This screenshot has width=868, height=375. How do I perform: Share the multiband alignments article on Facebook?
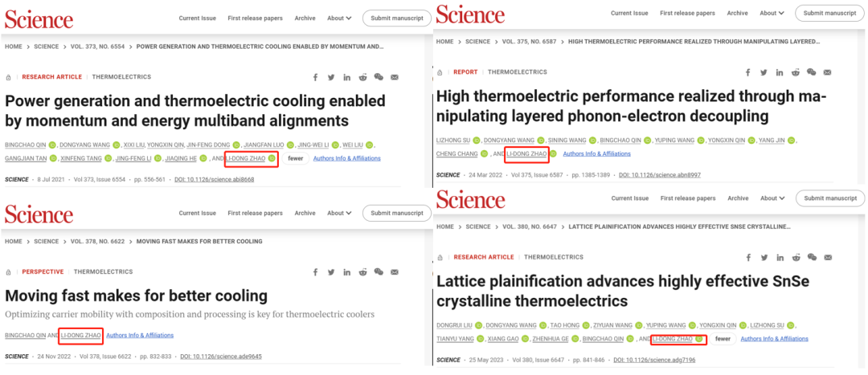[316, 77]
